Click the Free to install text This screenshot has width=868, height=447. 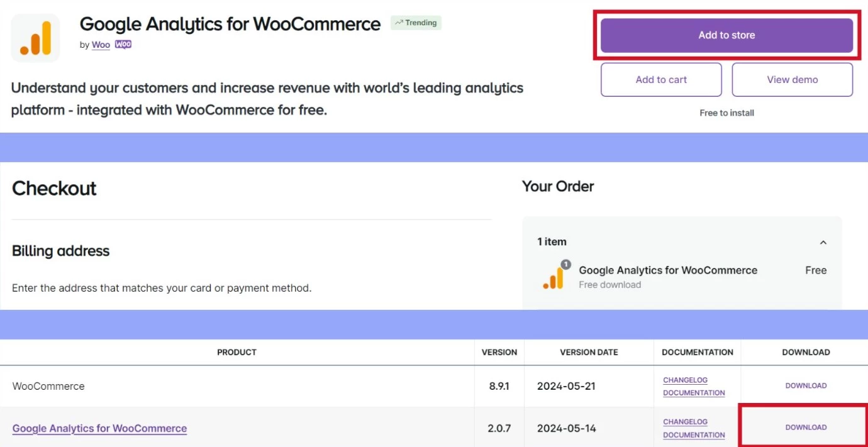(726, 113)
